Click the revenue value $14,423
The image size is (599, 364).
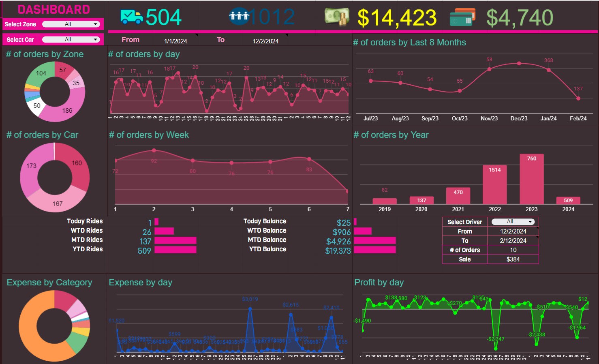(397, 18)
